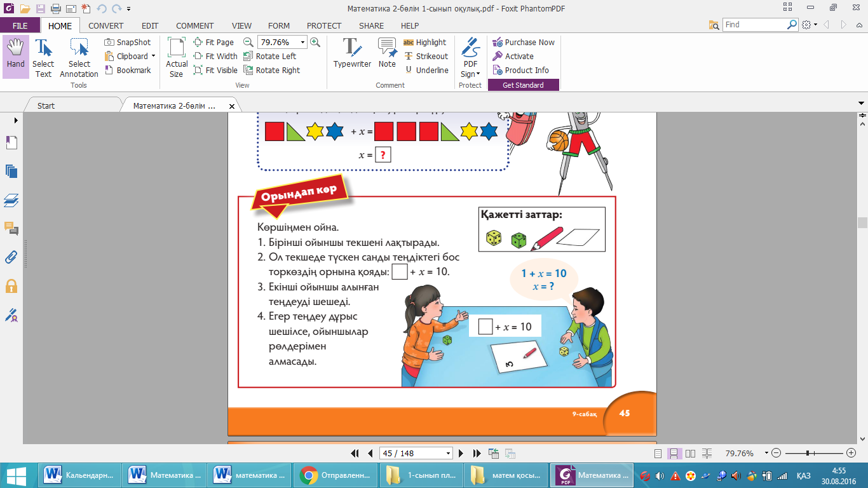Toggle facing pages view mode

689,454
